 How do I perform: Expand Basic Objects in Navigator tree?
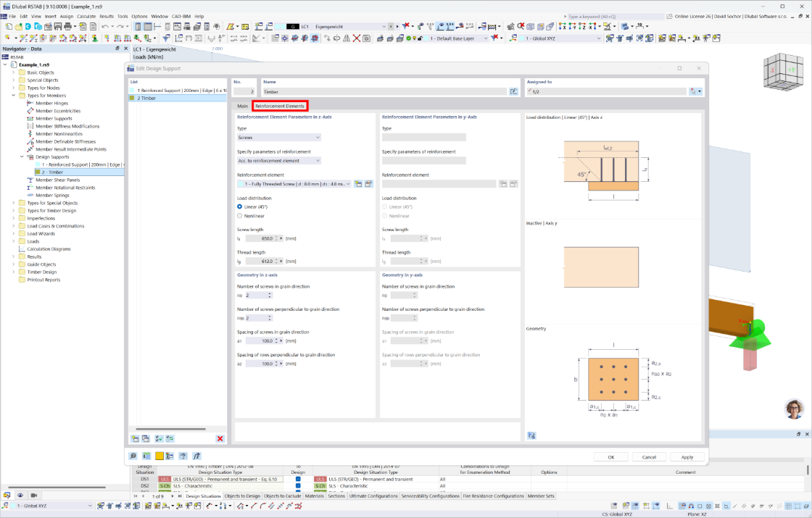(x=14, y=72)
